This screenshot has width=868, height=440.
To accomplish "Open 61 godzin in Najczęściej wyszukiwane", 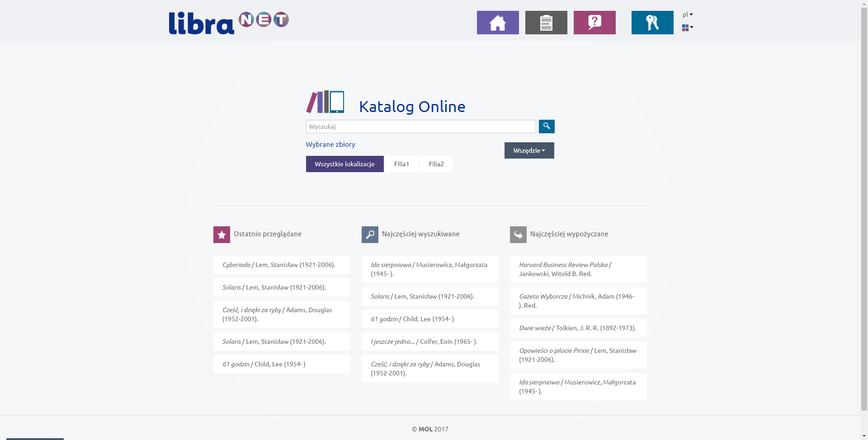I will (x=430, y=319).
